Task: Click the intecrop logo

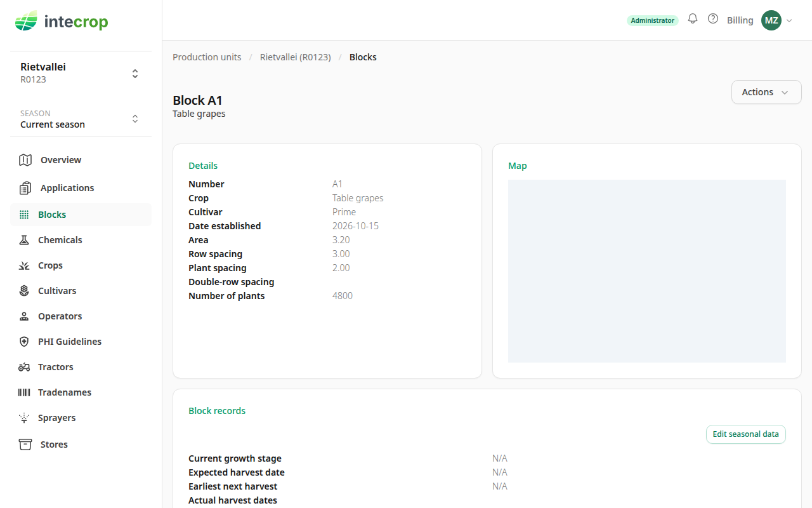Action: point(62,22)
